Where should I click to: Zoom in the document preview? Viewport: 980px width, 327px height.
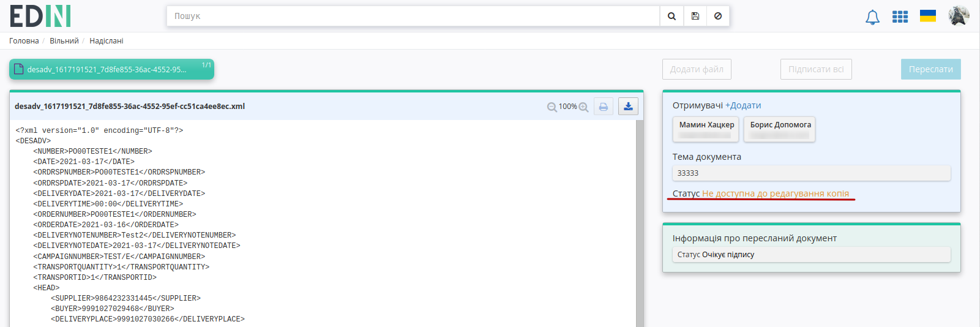point(583,107)
